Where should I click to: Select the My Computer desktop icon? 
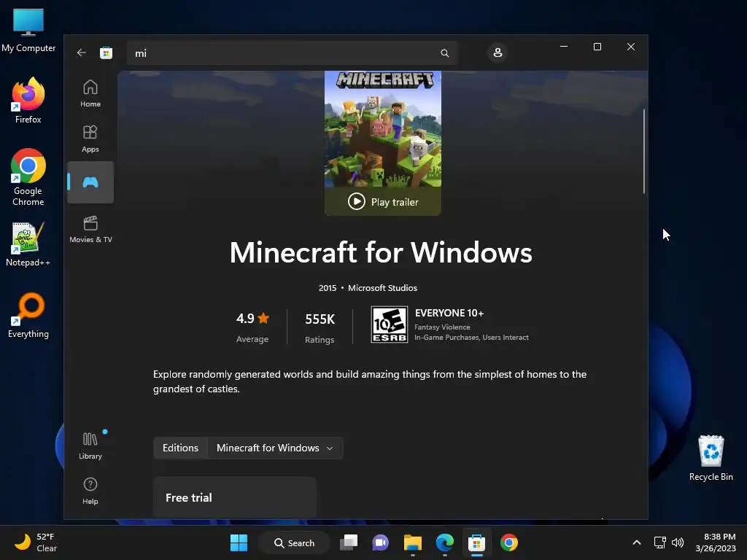[28, 29]
